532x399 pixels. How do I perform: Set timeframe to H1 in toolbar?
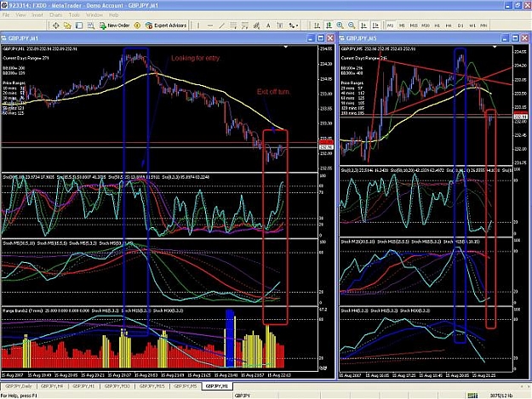click(x=437, y=26)
